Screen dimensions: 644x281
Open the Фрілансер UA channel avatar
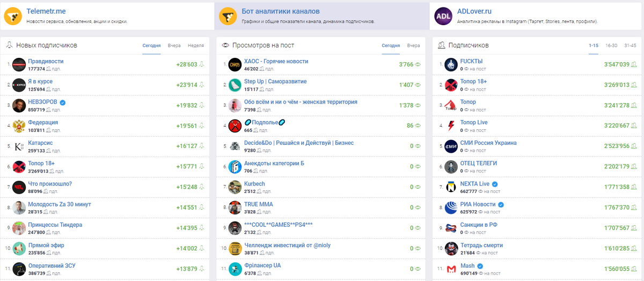(x=235, y=269)
